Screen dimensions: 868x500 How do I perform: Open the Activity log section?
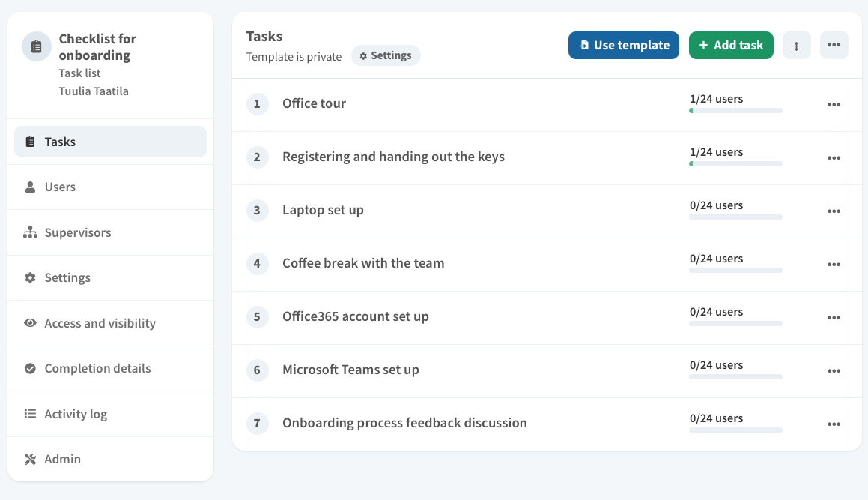76,413
